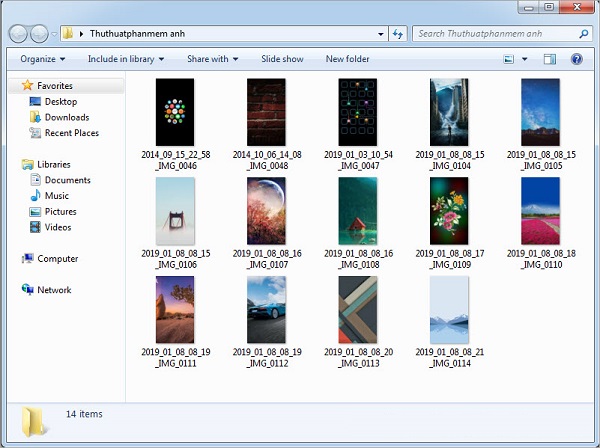Click the refresh button beside address bar
Screen dimensions: 600x448
[x=399, y=34]
